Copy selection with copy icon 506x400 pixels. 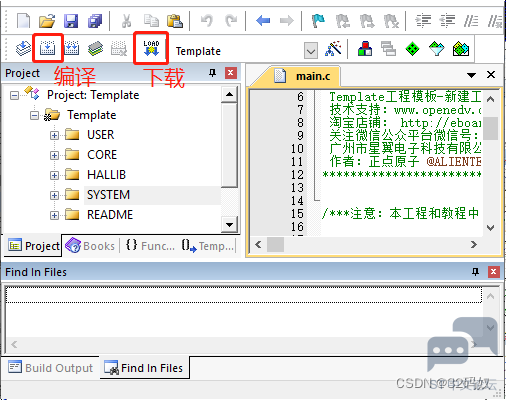coord(151,21)
